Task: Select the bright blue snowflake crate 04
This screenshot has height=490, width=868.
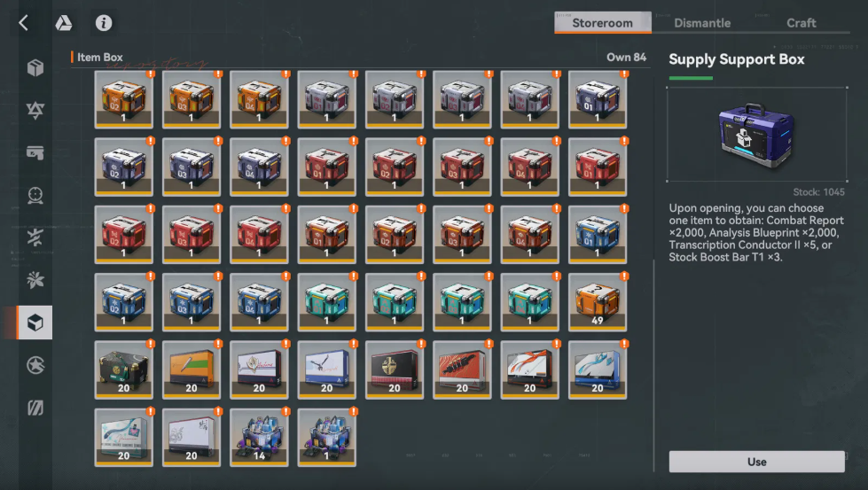Action: (x=259, y=302)
